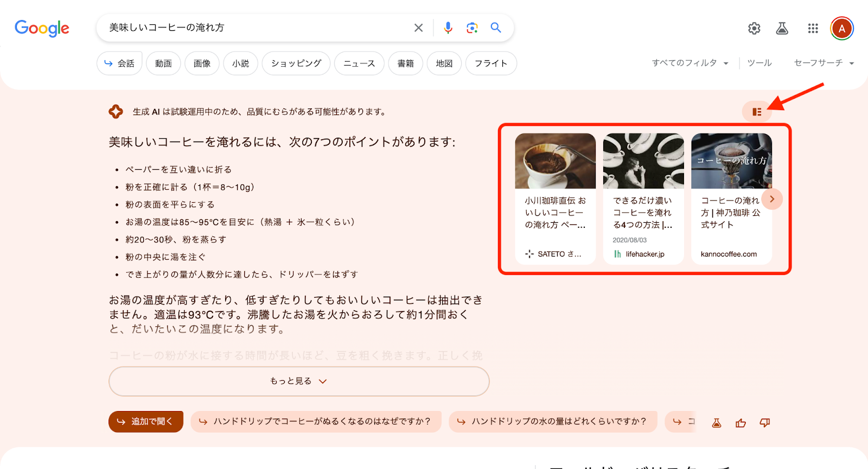Select the フライト filter chip
The width and height of the screenshot is (868, 469).
pos(491,63)
